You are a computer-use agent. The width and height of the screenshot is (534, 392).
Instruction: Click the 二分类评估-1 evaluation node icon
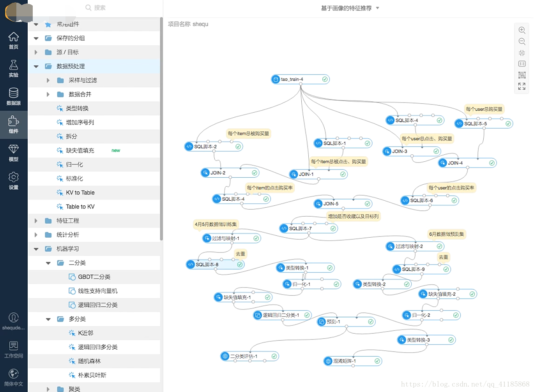tap(225, 356)
